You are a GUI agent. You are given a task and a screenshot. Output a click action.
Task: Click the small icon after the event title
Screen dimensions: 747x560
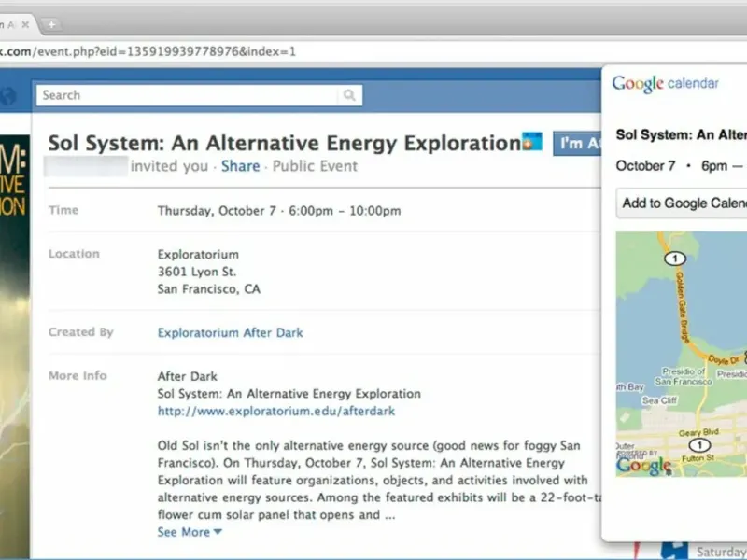click(532, 142)
